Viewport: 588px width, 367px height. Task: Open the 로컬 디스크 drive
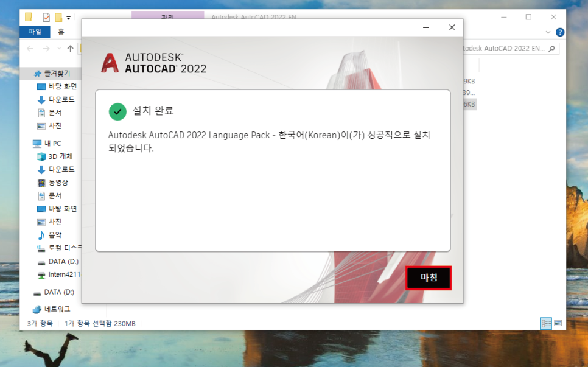click(59, 248)
